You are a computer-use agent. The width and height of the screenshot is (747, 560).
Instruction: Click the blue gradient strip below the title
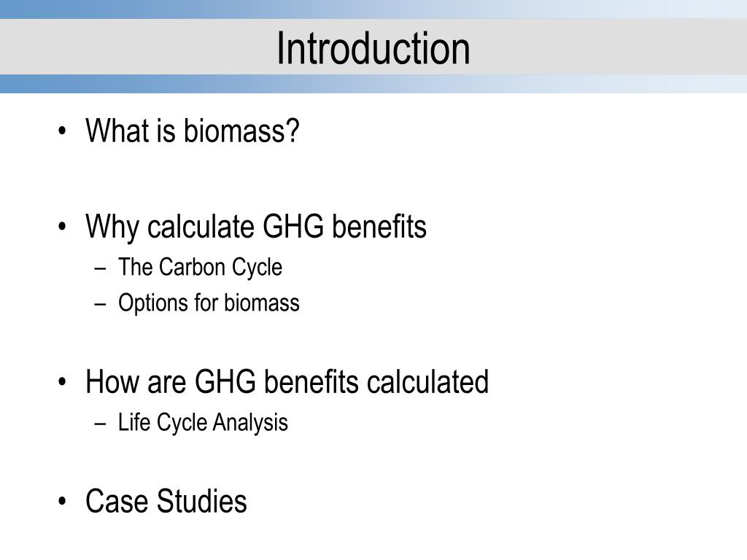pyautogui.click(x=373, y=84)
